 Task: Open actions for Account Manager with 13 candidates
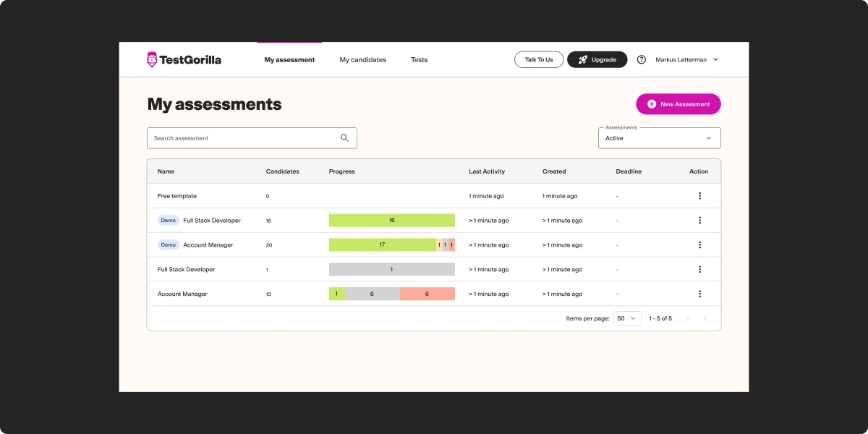tap(699, 294)
